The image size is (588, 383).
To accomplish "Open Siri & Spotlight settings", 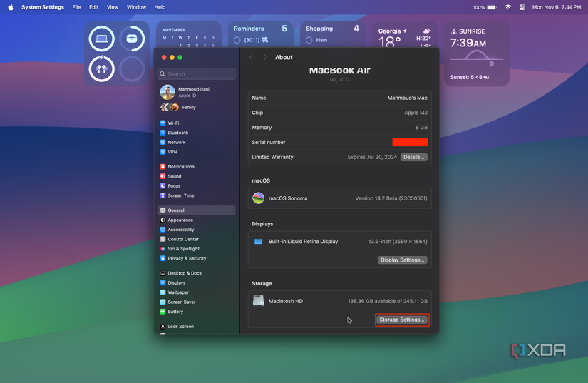I will click(x=197, y=249).
